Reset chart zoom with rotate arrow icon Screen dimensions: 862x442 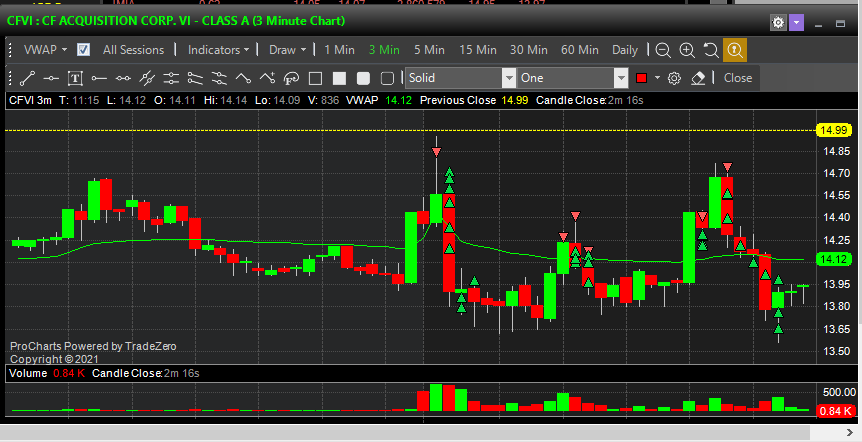711,50
